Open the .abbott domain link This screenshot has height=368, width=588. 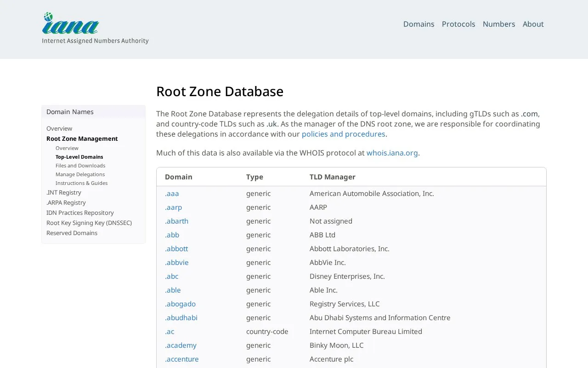point(176,248)
